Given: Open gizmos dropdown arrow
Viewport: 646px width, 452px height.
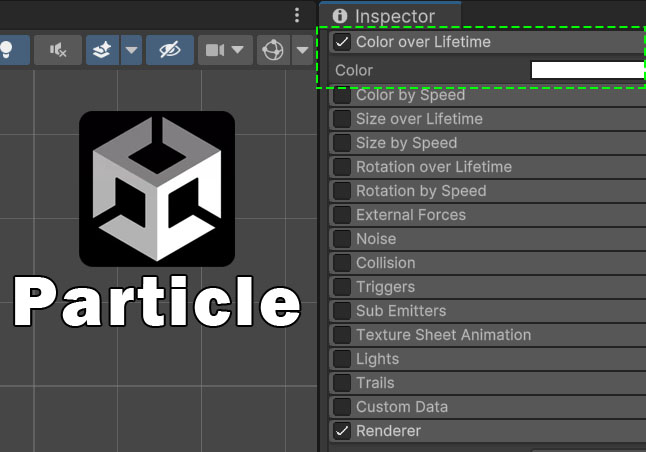Looking at the screenshot, I should pos(301,50).
